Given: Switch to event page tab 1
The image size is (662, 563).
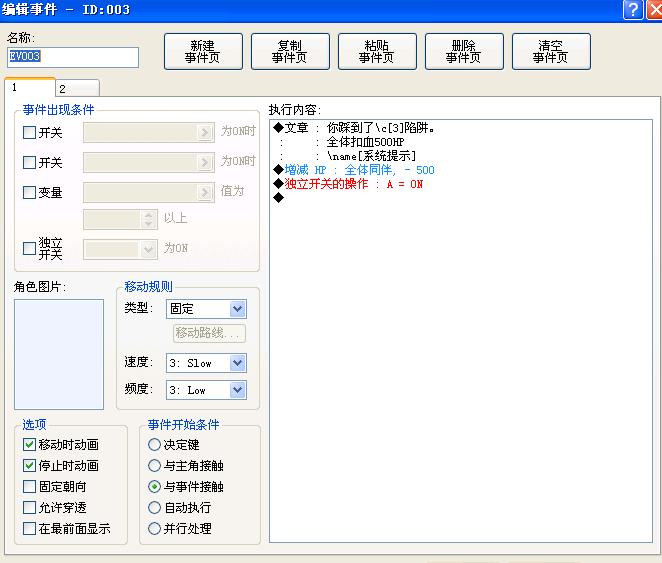Looking at the screenshot, I should [x=30, y=88].
